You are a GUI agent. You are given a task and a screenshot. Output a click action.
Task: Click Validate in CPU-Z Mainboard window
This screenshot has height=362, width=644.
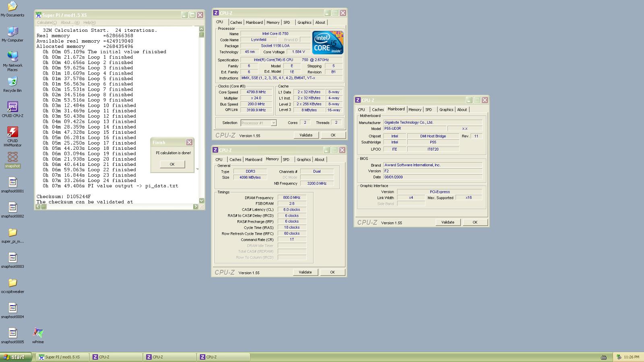click(448, 222)
